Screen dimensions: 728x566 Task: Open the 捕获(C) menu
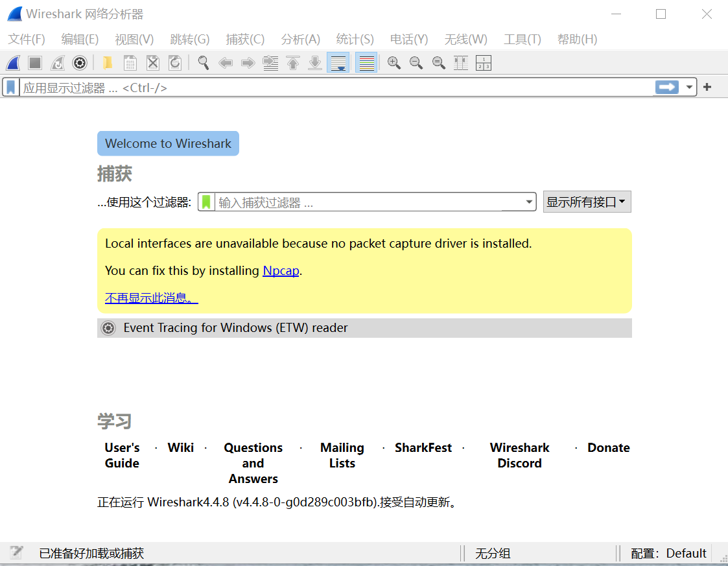pos(245,39)
